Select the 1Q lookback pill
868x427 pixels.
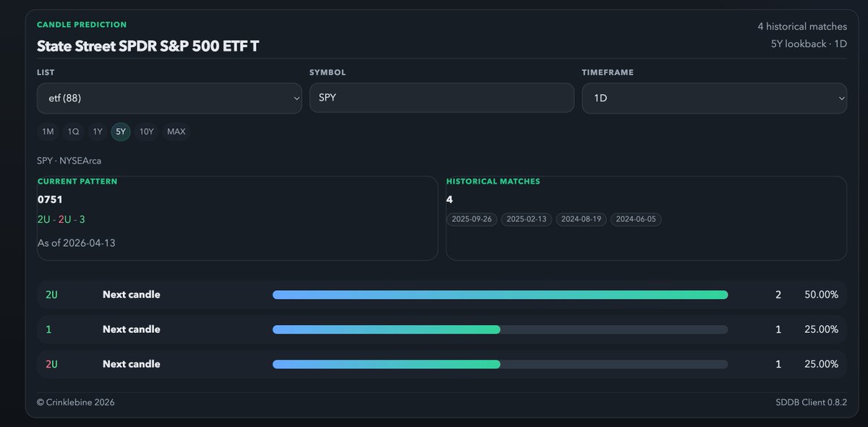pyautogui.click(x=73, y=132)
